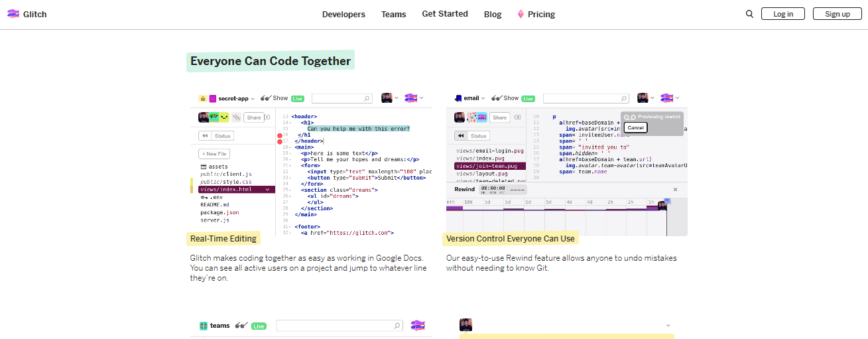
Task: Expand user avatar menu chevron in email editor
Action: (652, 98)
